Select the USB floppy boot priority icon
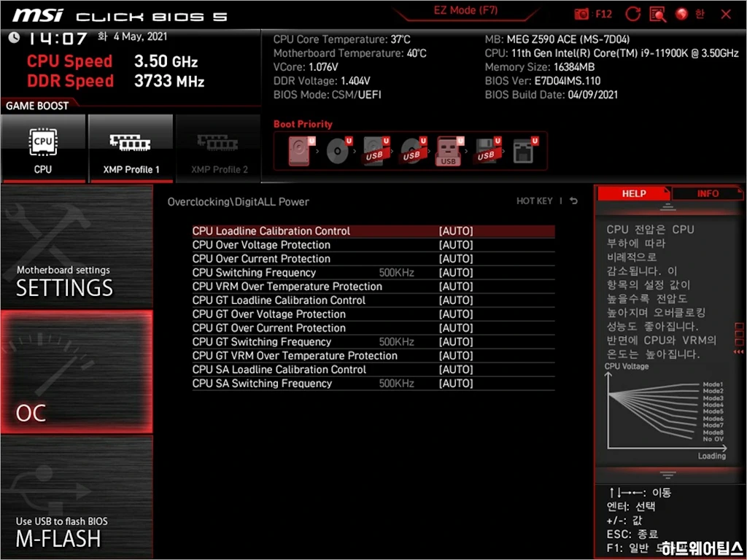This screenshot has height=560, width=747. pyautogui.click(x=488, y=151)
